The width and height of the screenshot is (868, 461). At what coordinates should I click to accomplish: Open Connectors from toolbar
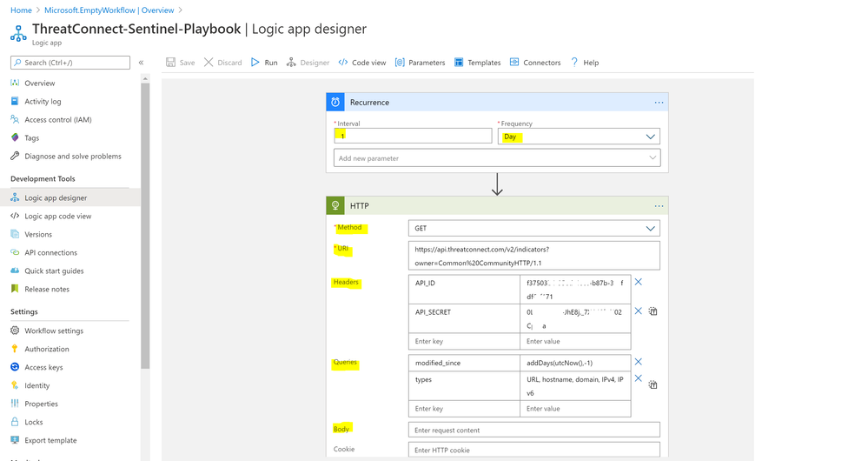coord(534,63)
